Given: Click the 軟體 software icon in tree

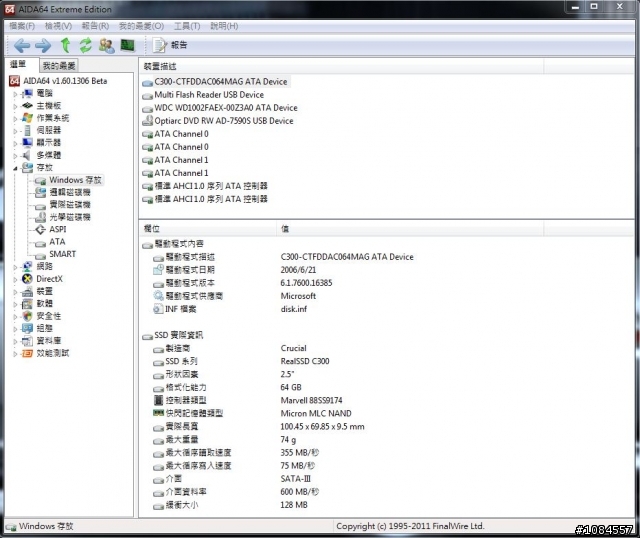Looking at the screenshot, I should pyautogui.click(x=27, y=304).
